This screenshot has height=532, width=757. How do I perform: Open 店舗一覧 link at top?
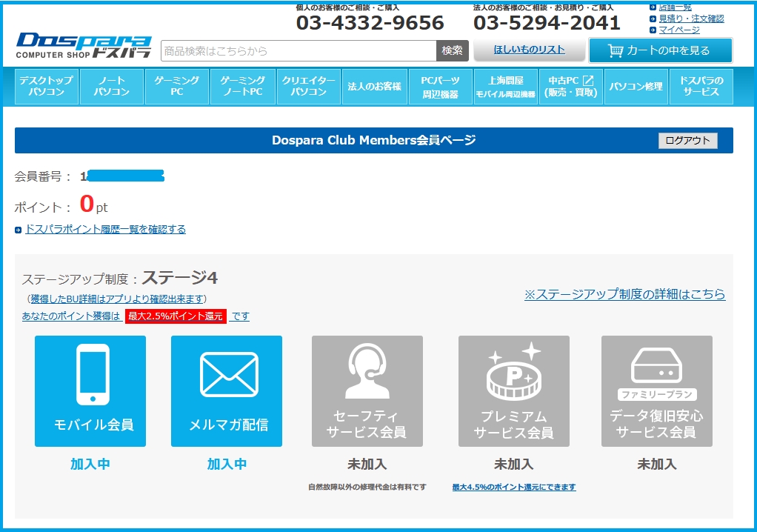676,7
